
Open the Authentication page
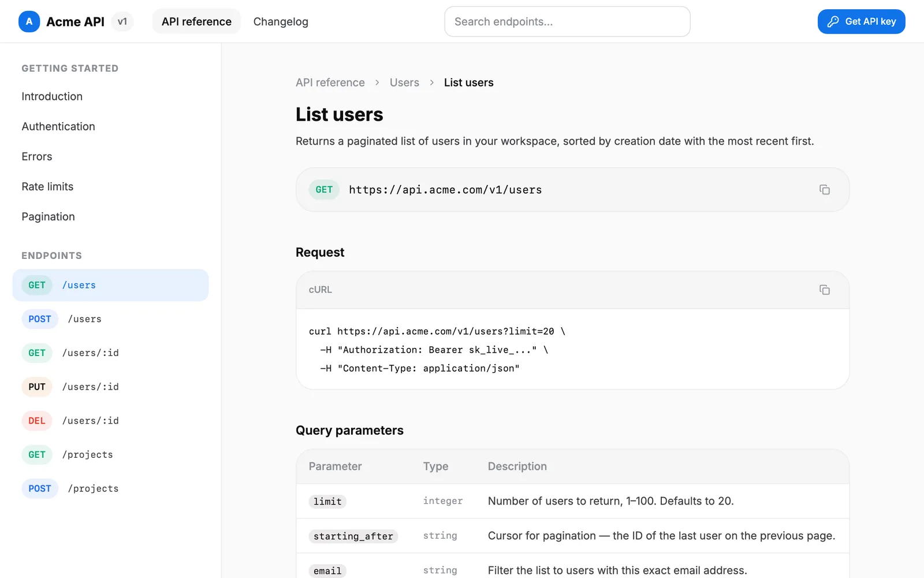pyautogui.click(x=58, y=127)
